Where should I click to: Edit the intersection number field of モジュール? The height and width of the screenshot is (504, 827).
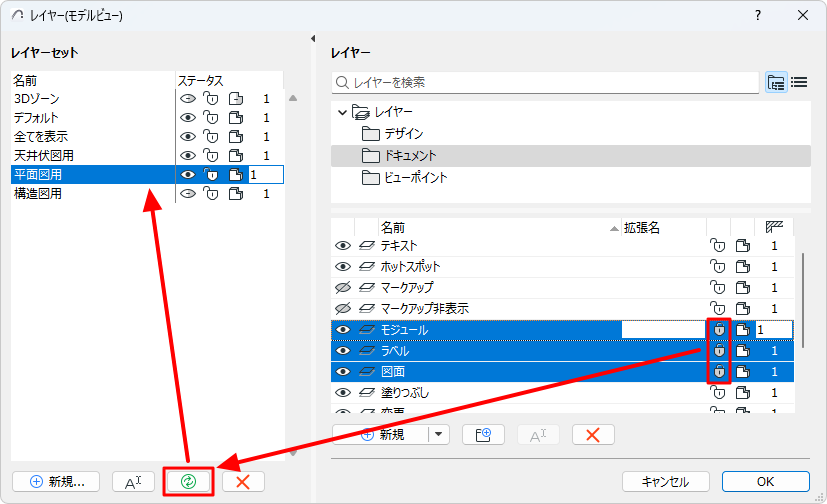point(774,330)
